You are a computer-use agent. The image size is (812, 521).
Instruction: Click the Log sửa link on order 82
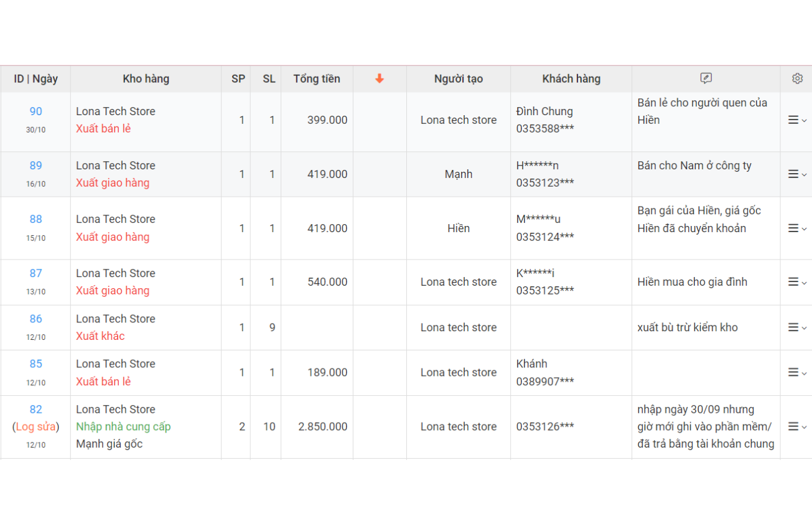coord(36,427)
